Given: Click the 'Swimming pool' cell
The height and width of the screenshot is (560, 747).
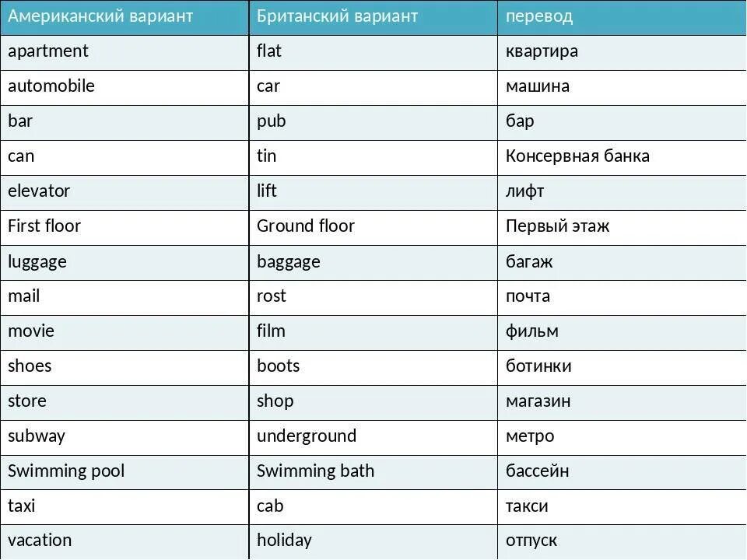Looking at the screenshot, I should (x=124, y=472).
